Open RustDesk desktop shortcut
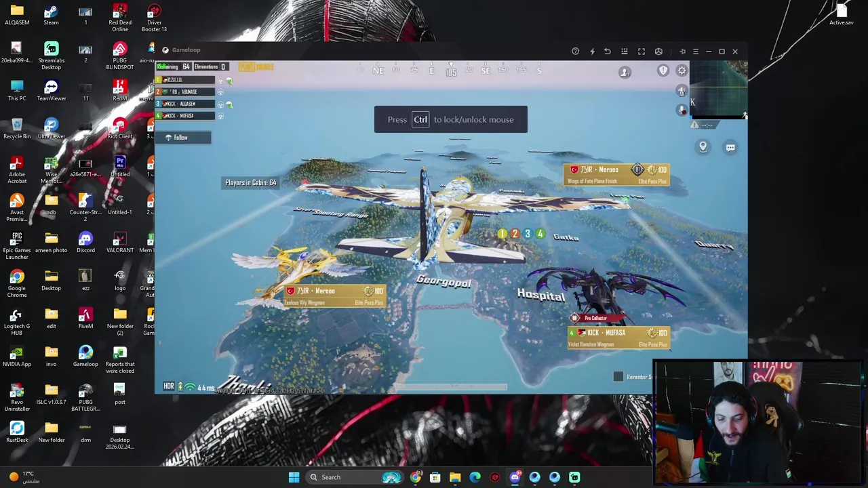Image resolution: width=868 pixels, height=488 pixels. [17, 432]
